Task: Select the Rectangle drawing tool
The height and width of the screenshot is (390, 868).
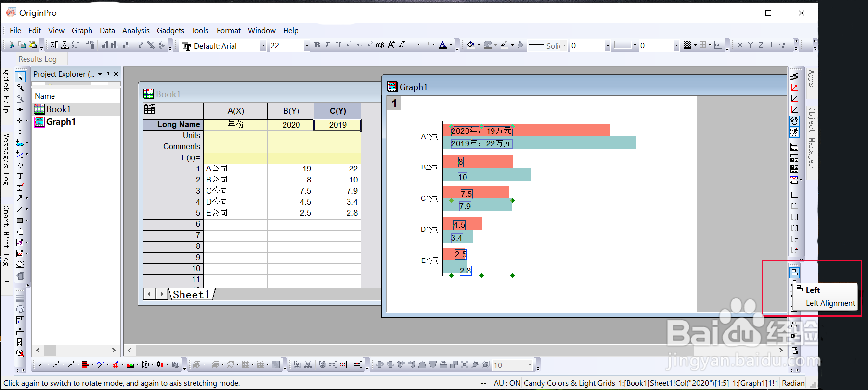Action: (x=19, y=221)
